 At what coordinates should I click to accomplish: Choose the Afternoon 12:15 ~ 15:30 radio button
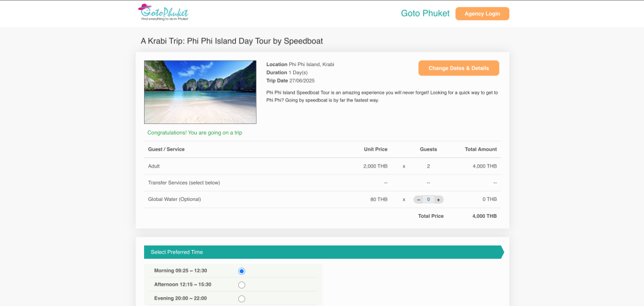tap(241, 285)
